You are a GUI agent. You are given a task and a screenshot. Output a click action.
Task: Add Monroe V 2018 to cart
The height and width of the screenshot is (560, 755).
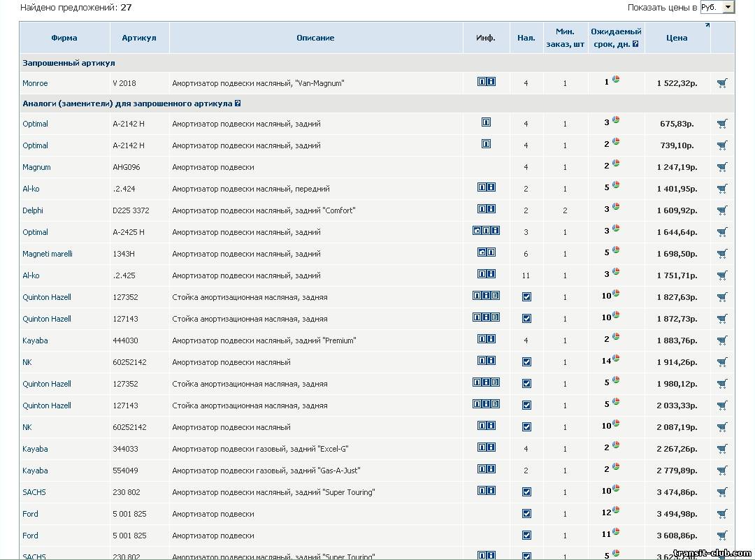pyautogui.click(x=721, y=83)
